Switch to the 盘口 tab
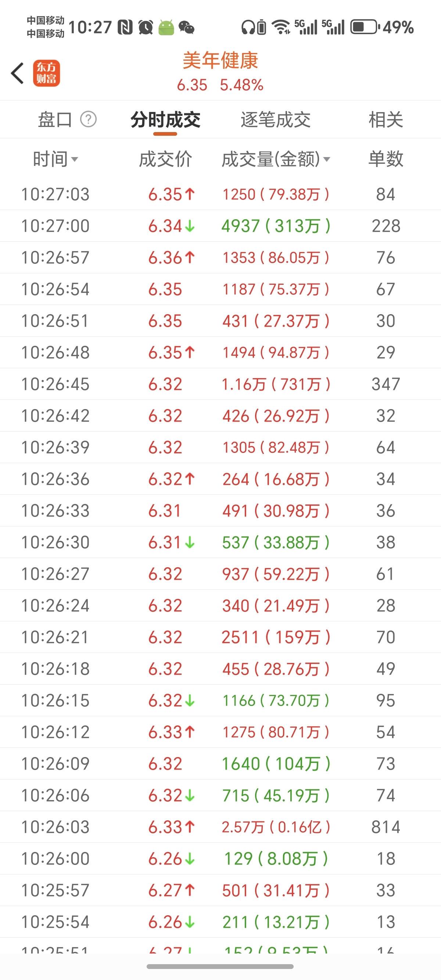Image resolution: width=441 pixels, height=980 pixels. point(55,120)
